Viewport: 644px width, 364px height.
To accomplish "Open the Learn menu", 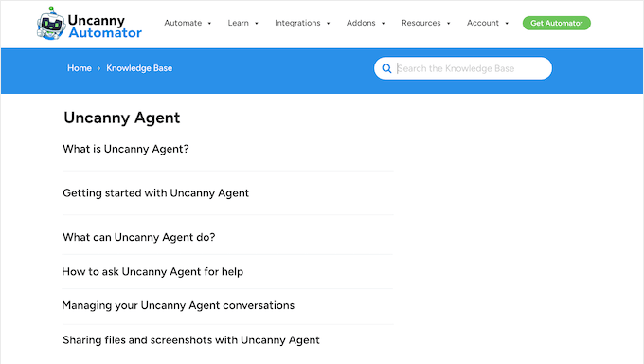I will point(239,23).
